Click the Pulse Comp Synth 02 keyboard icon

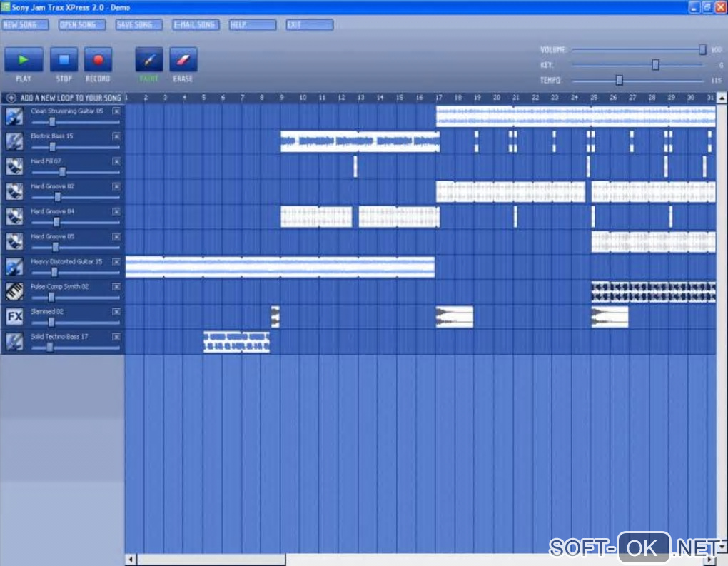point(14,292)
